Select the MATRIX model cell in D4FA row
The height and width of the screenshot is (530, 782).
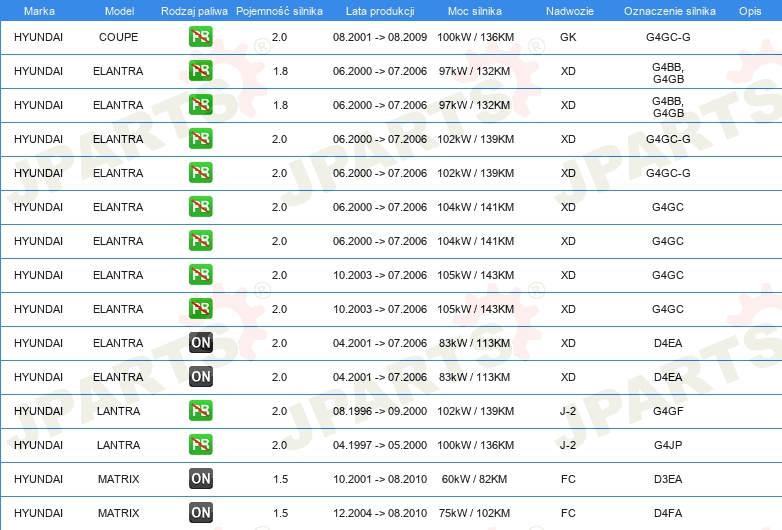[118, 513]
